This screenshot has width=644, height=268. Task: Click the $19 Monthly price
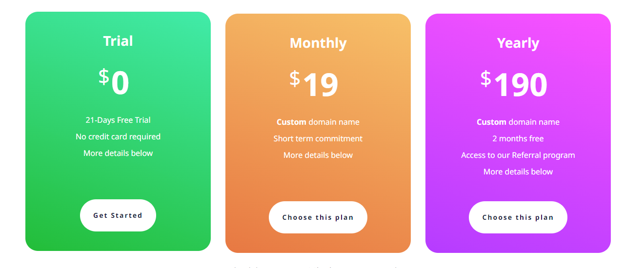click(314, 84)
